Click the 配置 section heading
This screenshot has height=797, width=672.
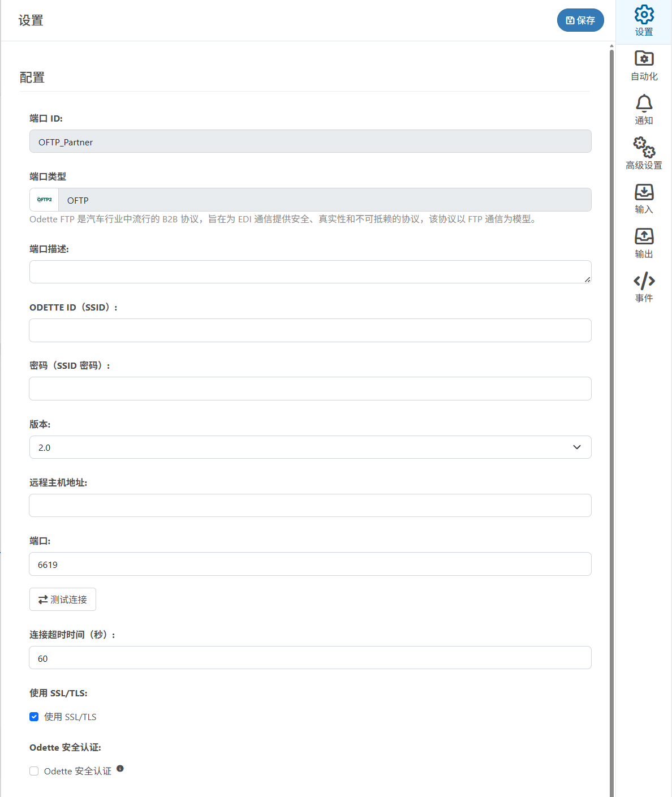tap(32, 77)
